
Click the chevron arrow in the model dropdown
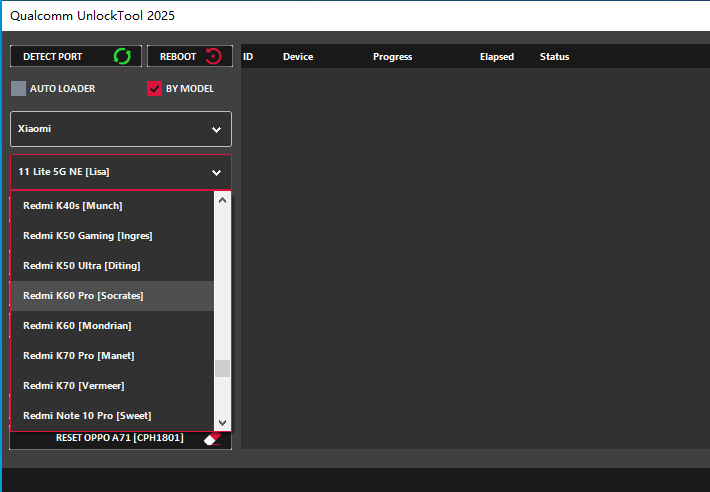(216, 172)
